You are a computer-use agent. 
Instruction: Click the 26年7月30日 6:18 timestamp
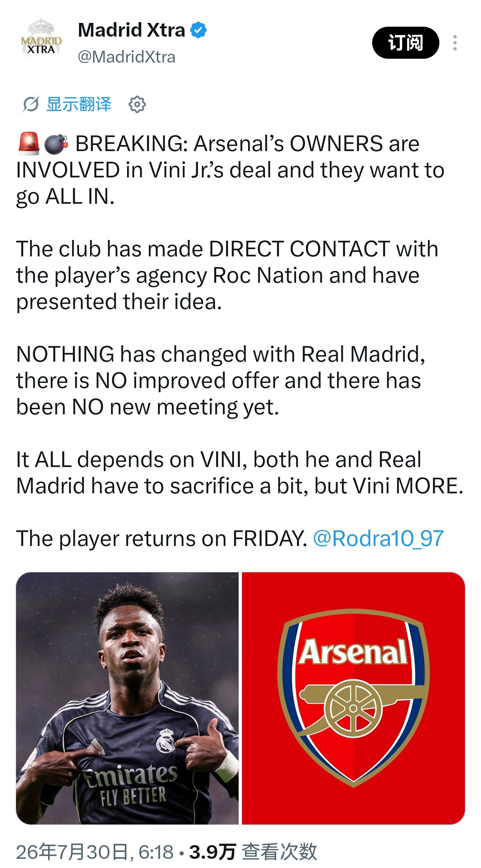95,852
